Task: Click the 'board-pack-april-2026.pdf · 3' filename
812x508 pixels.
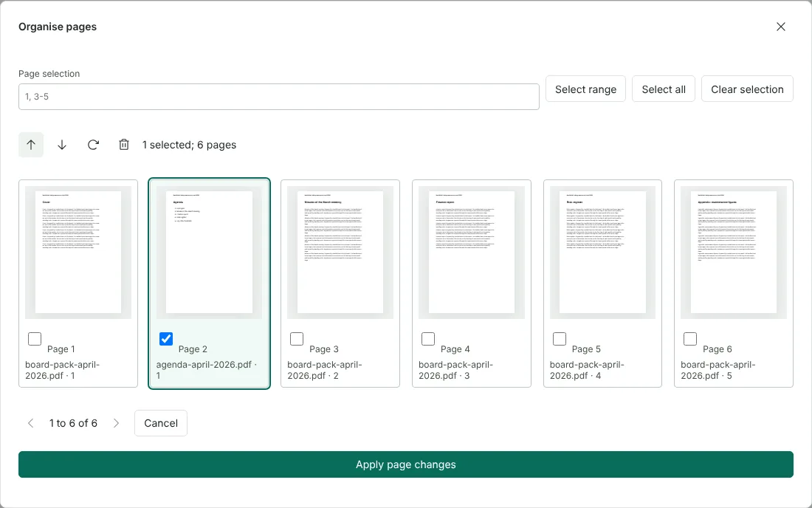Action: pos(455,370)
